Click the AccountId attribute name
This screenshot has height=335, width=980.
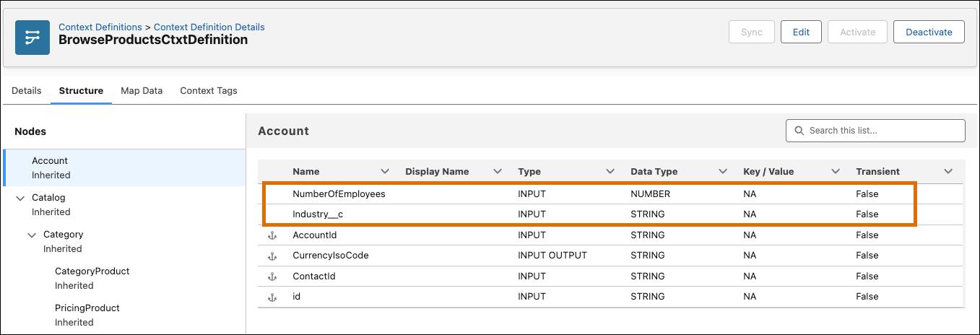tap(314, 235)
